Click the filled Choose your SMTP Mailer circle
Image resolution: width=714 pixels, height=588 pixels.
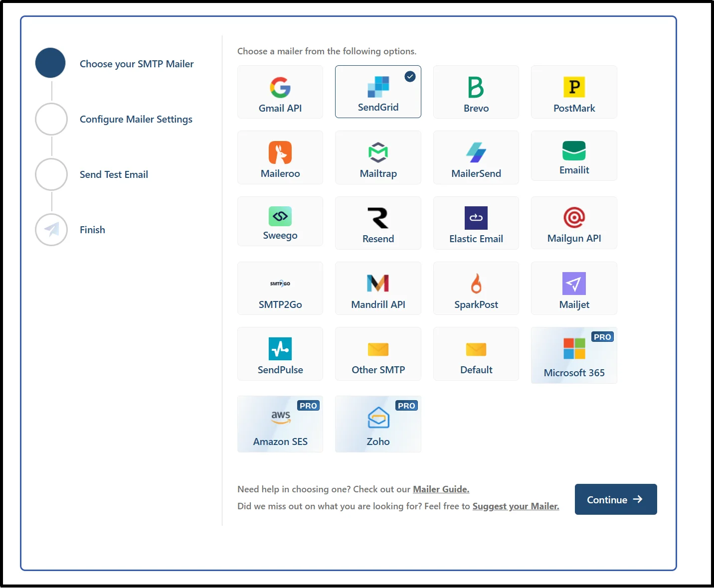tap(50, 63)
